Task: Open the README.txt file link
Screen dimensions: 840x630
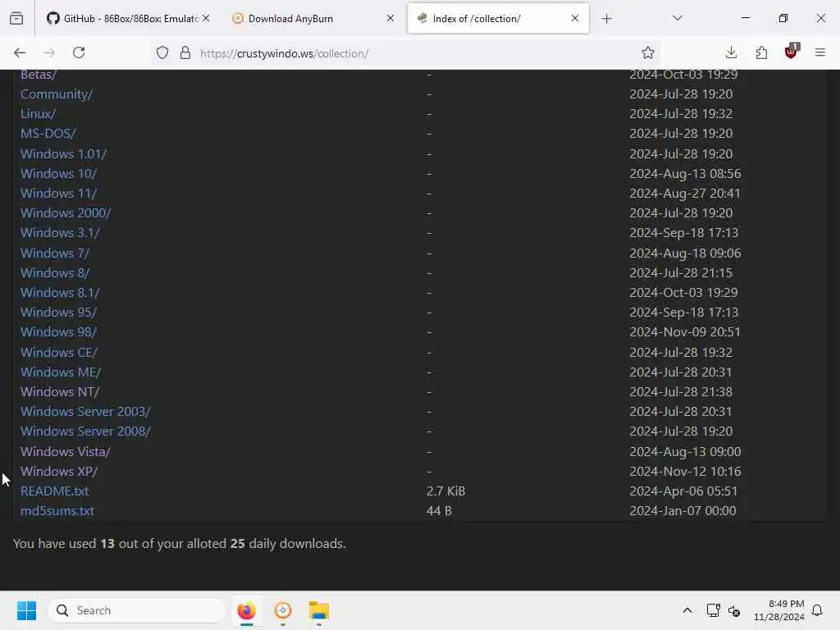Action: (55, 491)
